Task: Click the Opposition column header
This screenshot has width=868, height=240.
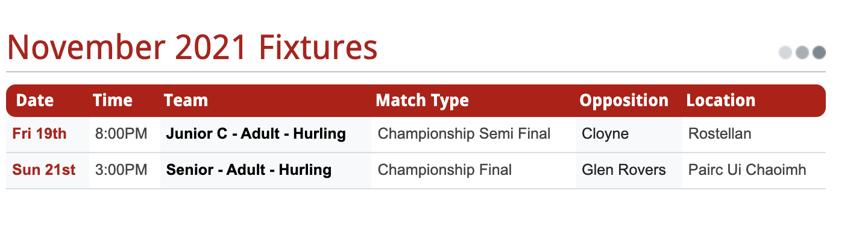Action: [624, 100]
